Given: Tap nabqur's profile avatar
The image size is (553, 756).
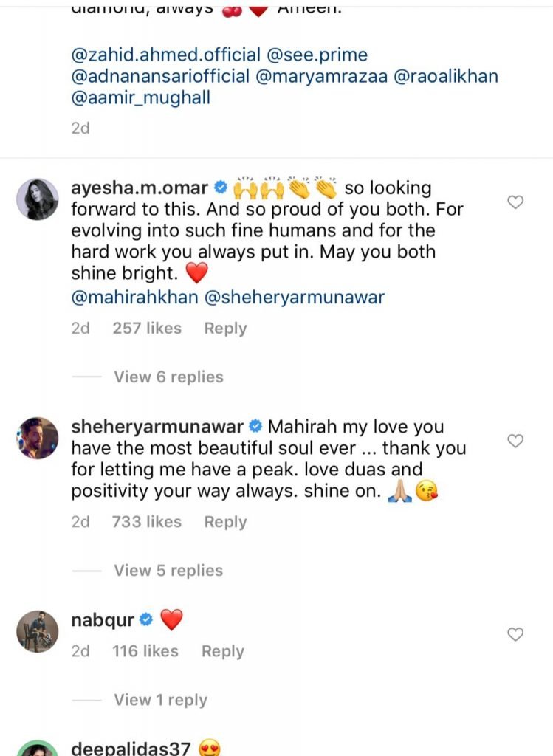Looking at the screenshot, I should pyautogui.click(x=37, y=632).
